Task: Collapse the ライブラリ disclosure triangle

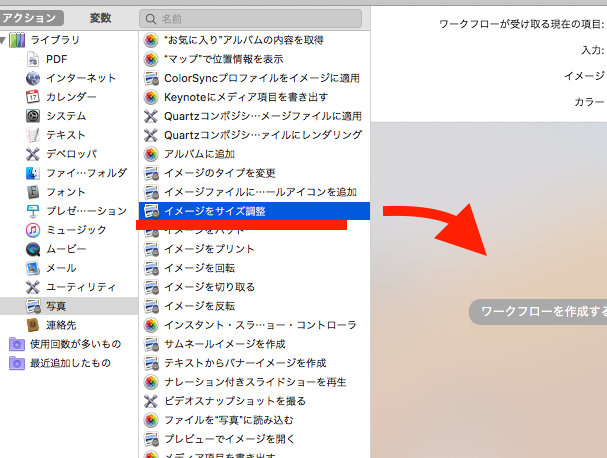Action: [x=3, y=40]
